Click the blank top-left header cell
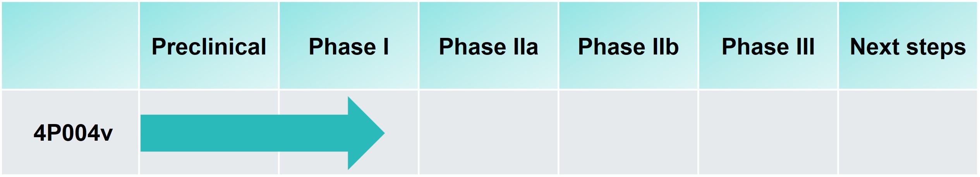 click(70, 46)
